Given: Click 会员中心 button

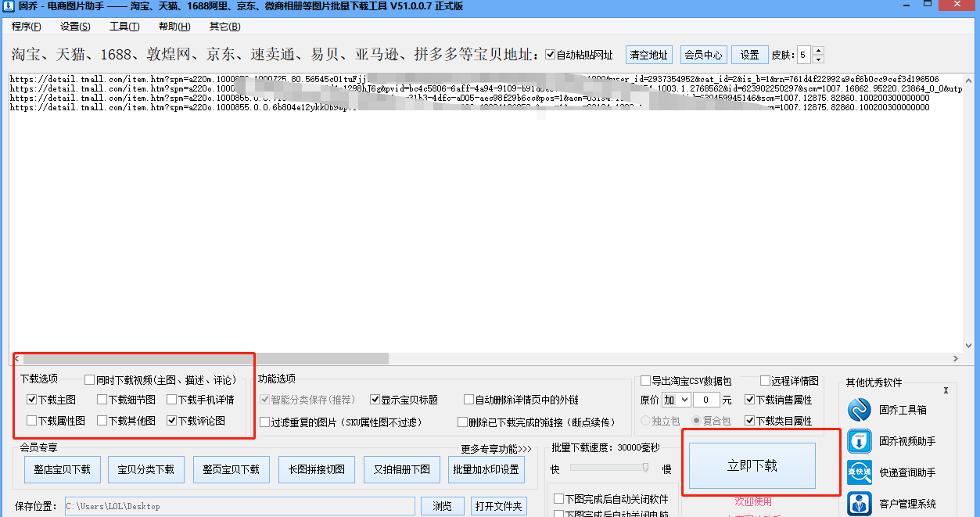Looking at the screenshot, I should [x=703, y=55].
